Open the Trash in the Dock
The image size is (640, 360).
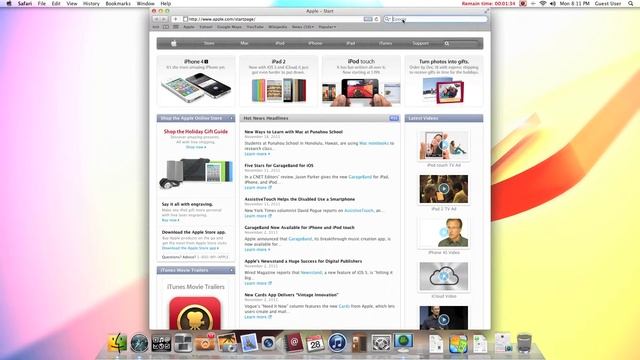pos(524,343)
